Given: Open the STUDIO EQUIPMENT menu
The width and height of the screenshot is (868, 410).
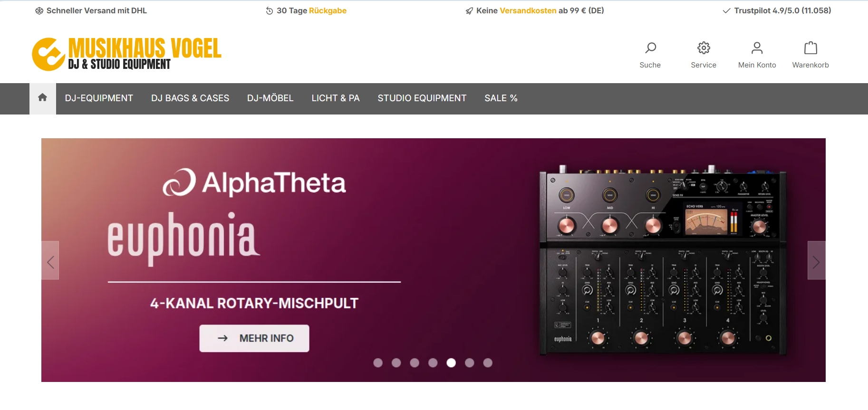Looking at the screenshot, I should click(x=422, y=98).
